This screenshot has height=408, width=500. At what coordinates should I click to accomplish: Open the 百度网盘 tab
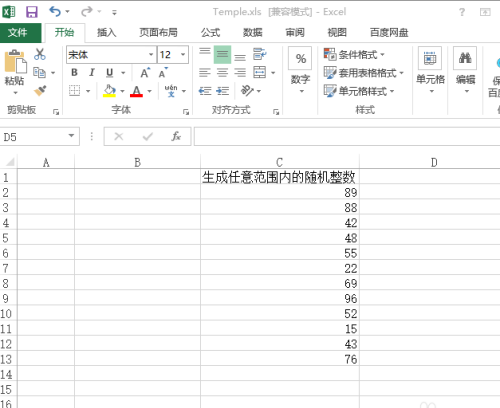point(389,32)
